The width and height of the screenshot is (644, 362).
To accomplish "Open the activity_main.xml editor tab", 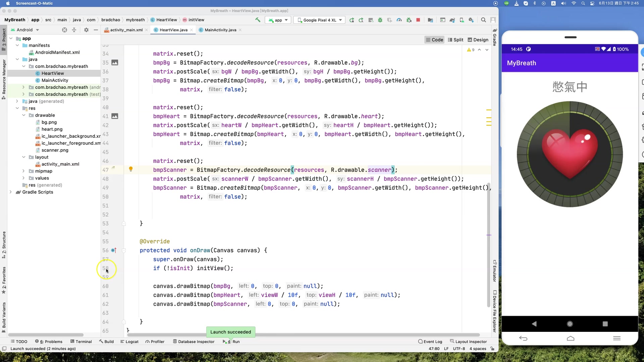I will pos(126,30).
